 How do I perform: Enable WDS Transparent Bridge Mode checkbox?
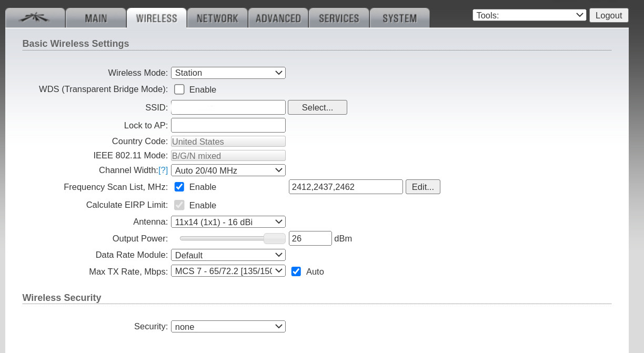179,89
